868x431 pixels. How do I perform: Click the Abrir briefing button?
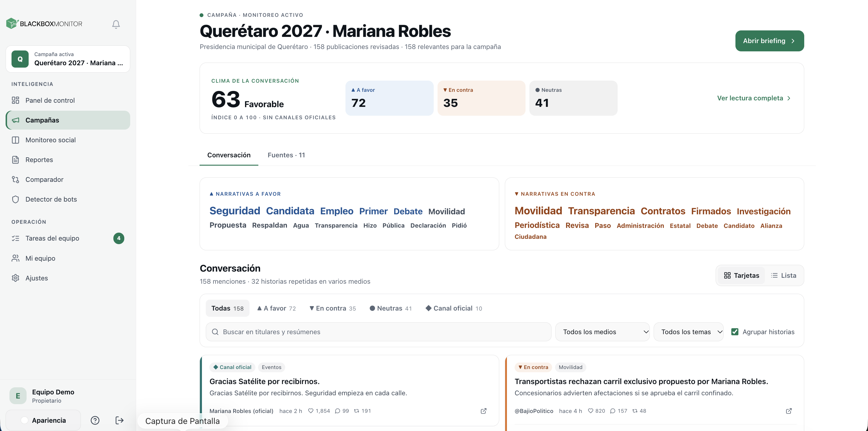[770, 41]
